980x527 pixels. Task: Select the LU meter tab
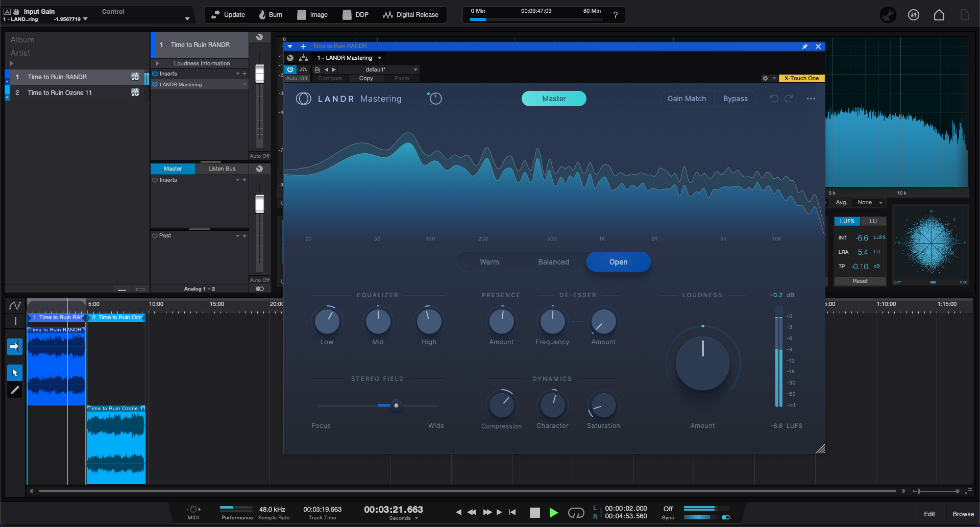click(x=873, y=221)
